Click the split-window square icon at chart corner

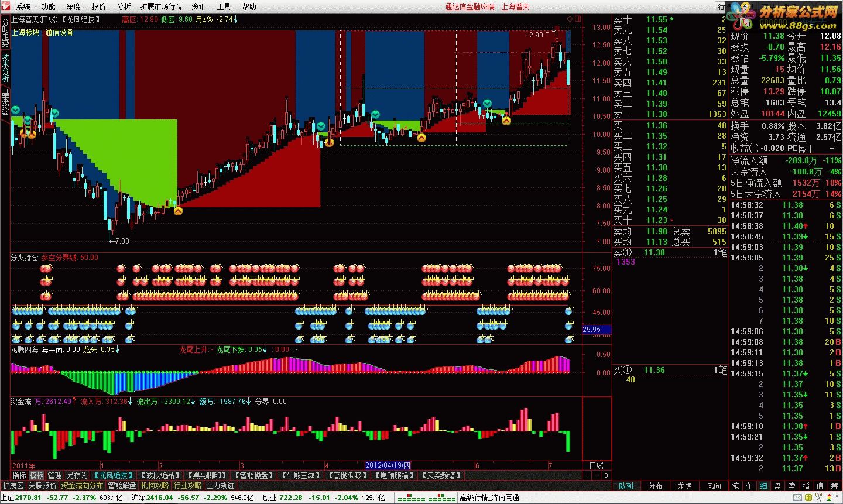click(x=578, y=19)
